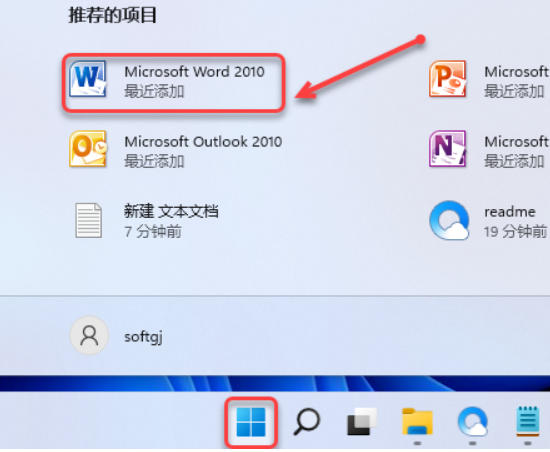This screenshot has height=452, width=550.
Task: Open taskbar Search magnifier
Action: pyautogui.click(x=306, y=421)
